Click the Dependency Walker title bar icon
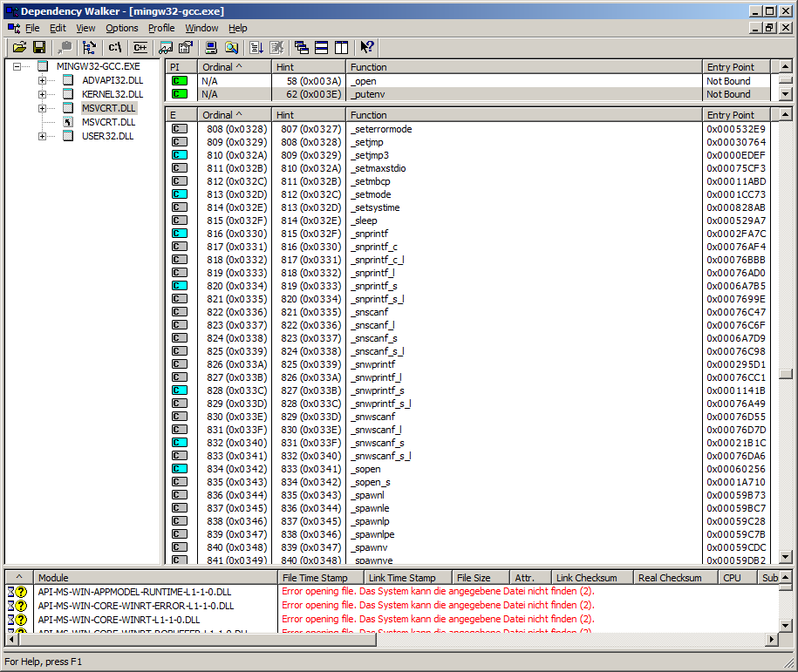Viewport: 798px width, 672px height. 11,11
